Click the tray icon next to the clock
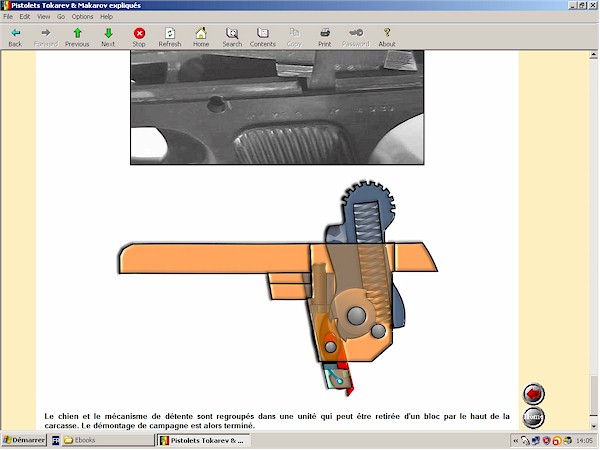Viewport: 600px width, 450px height. click(x=567, y=441)
